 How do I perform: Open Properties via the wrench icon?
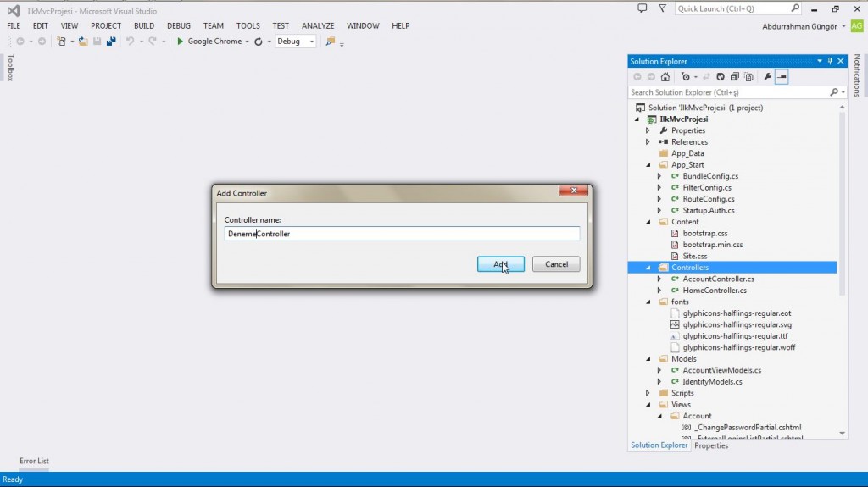point(768,77)
